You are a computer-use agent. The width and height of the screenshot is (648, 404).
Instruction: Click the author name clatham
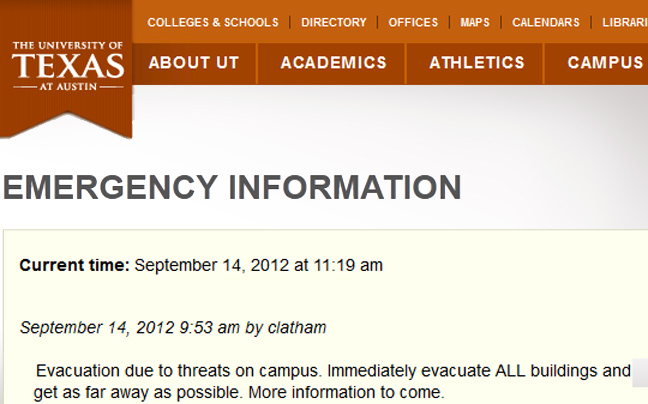[x=297, y=328]
